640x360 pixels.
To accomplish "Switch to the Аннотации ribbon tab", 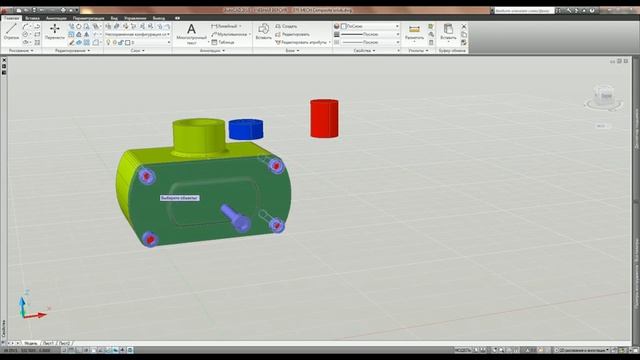I will [x=56, y=18].
